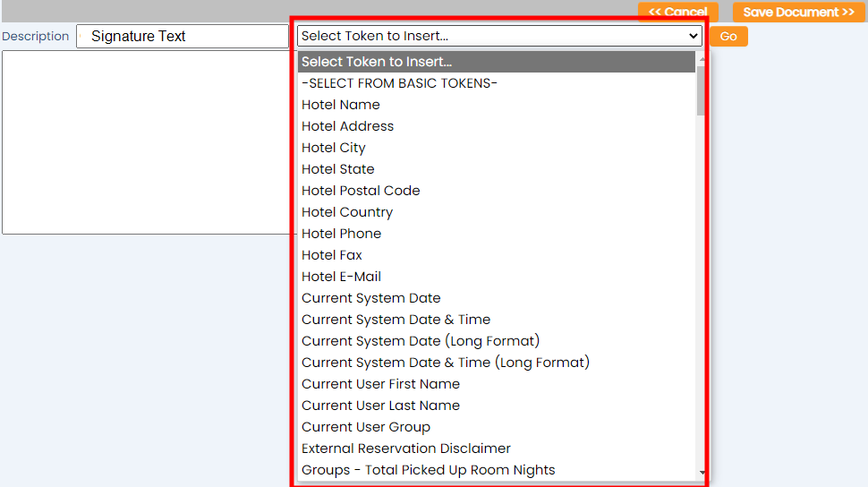868x487 pixels.
Task: Open the Select Token to Insert dropdown arrow
Action: pos(693,36)
